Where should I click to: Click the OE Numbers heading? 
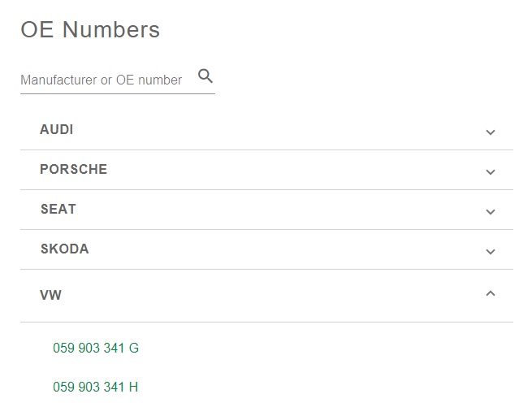pyautogui.click(x=90, y=29)
